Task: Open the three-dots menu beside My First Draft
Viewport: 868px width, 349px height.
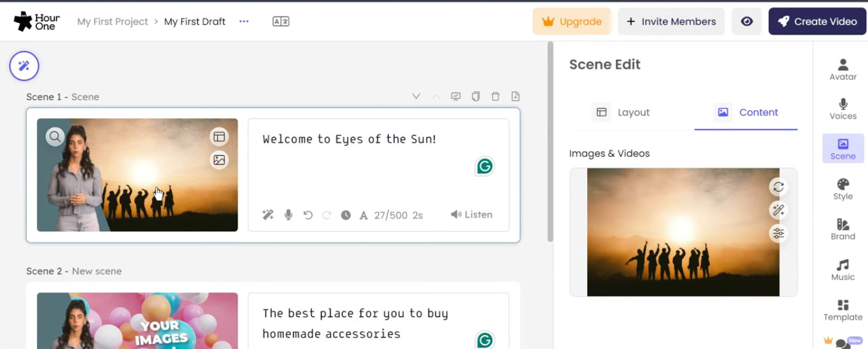Action: pyautogui.click(x=244, y=22)
